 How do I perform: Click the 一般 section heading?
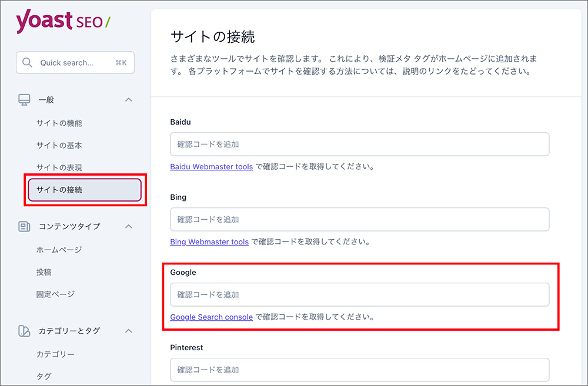click(x=46, y=100)
